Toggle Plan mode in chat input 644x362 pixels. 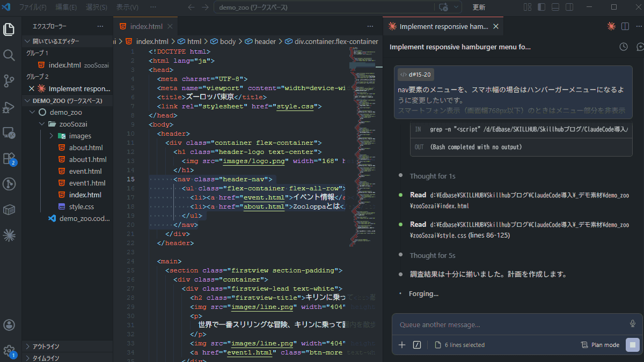pos(600,345)
